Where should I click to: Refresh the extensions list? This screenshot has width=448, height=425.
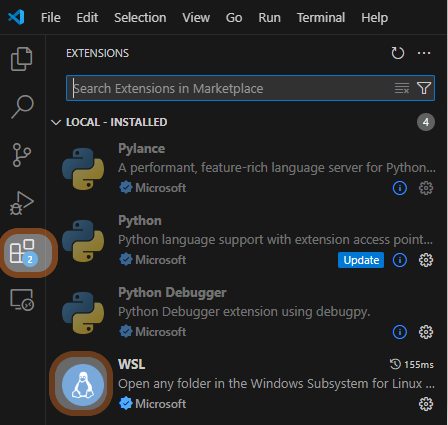[x=398, y=53]
